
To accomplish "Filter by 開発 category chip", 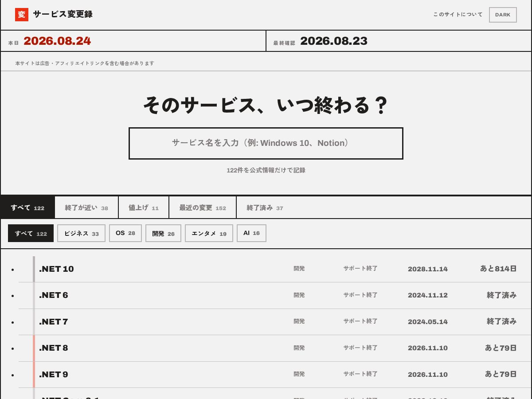I will [x=163, y=233].
